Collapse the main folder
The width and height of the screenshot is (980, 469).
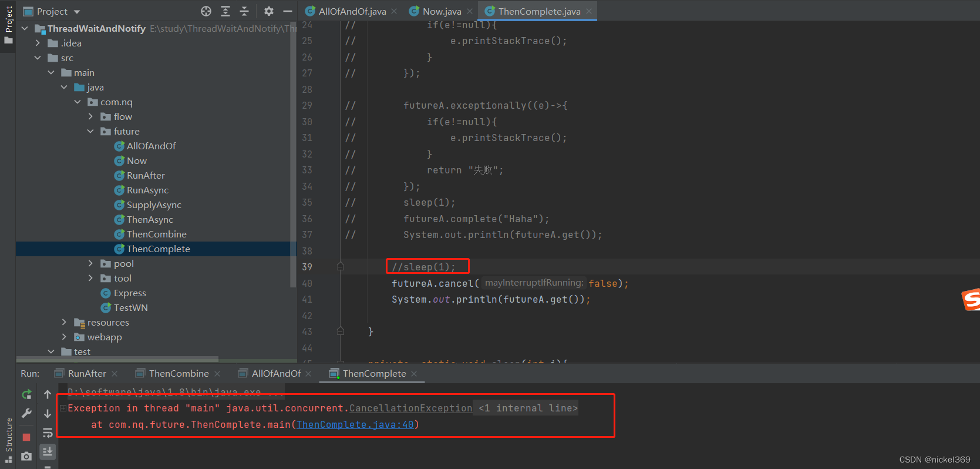[51, 72]
